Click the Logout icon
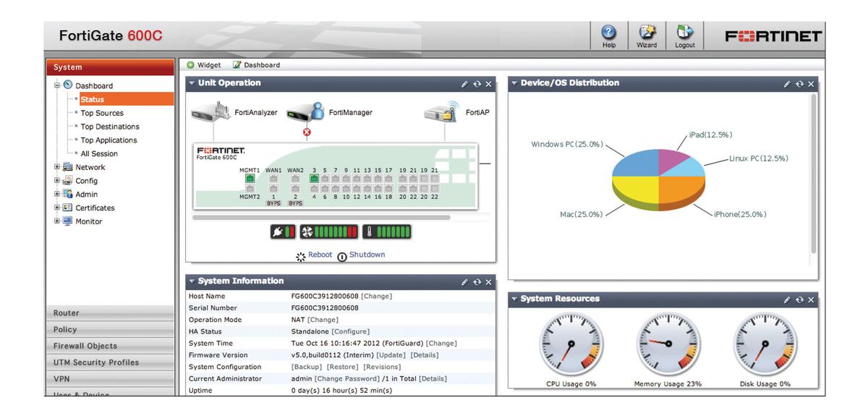The width and height of the screenshot is (868, 416). 684,34
